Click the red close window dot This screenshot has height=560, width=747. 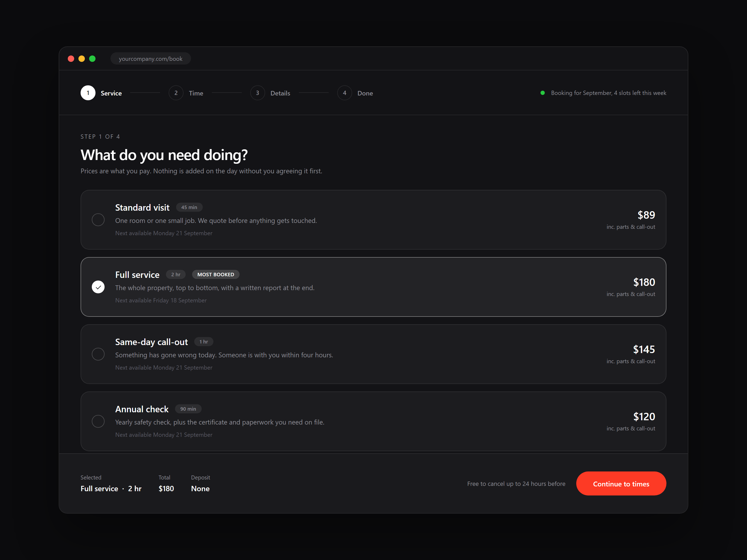(x=71, y=59)
